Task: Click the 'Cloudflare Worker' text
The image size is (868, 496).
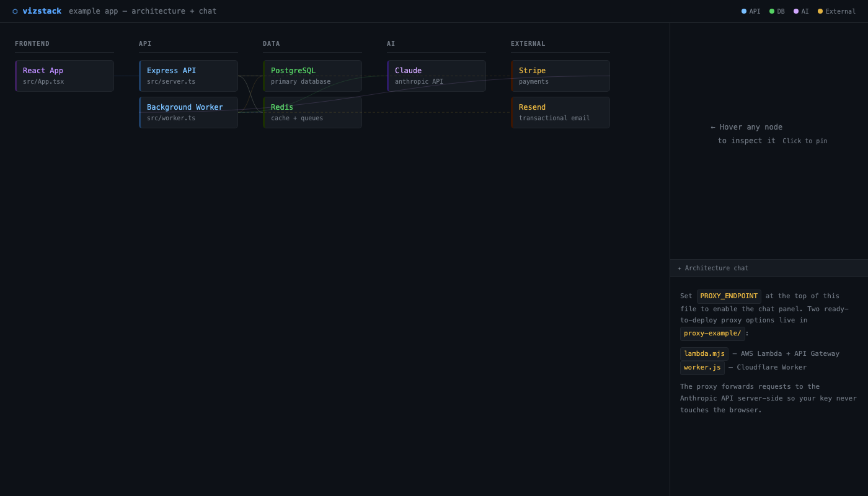Action: [772, 368]
